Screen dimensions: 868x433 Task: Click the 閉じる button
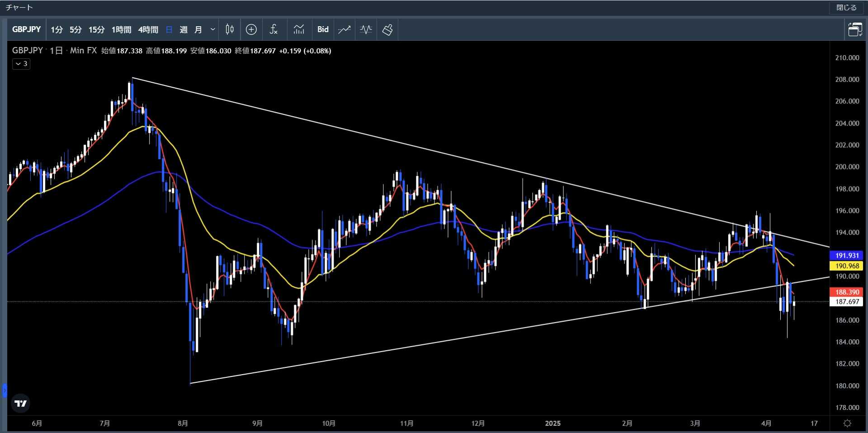[846, 8]
